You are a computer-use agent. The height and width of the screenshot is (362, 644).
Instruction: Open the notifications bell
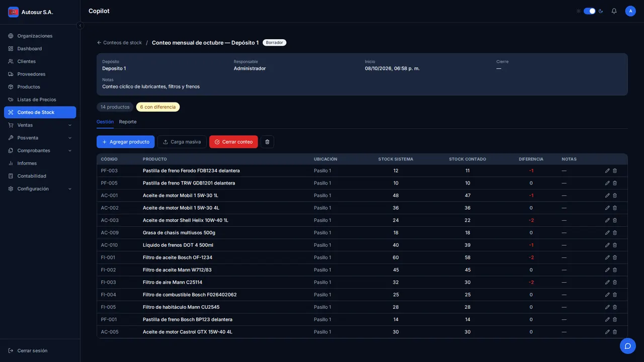click(x=614, y=11)
